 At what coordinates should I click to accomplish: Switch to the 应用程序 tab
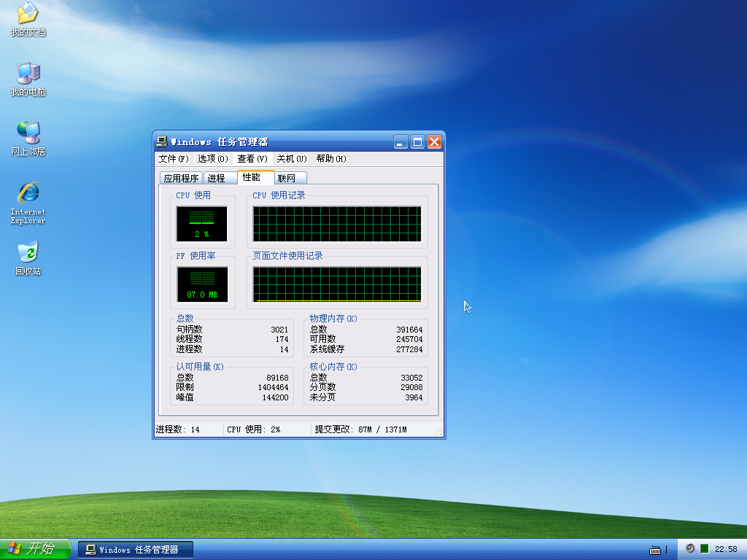pos(181,178)
